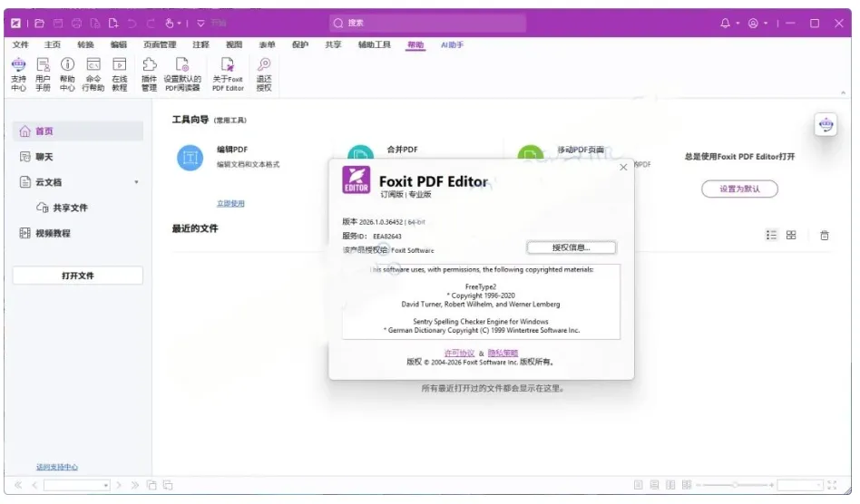The image size is (860, 504).
Task: Open the page number dropdown in status bar
Action: (105, 485)
